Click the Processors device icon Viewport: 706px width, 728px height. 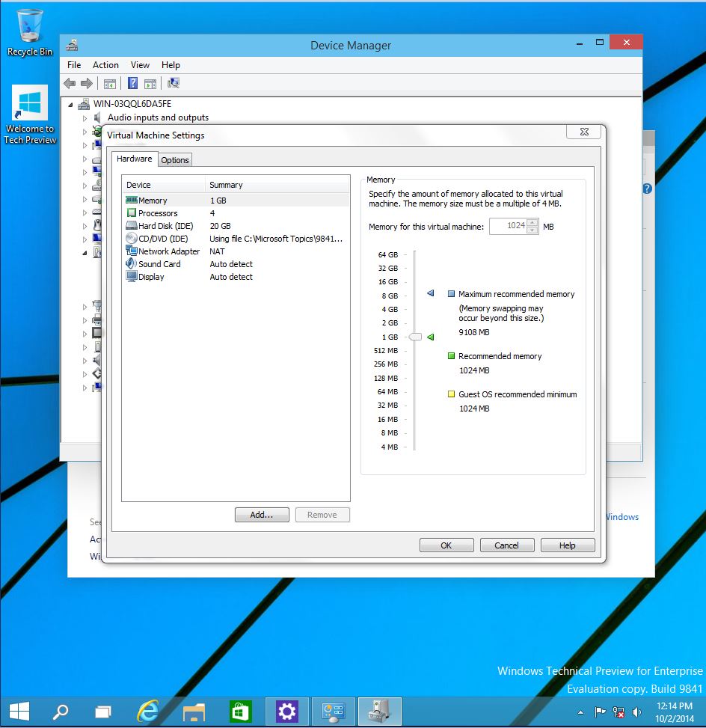tap(132, 212)
